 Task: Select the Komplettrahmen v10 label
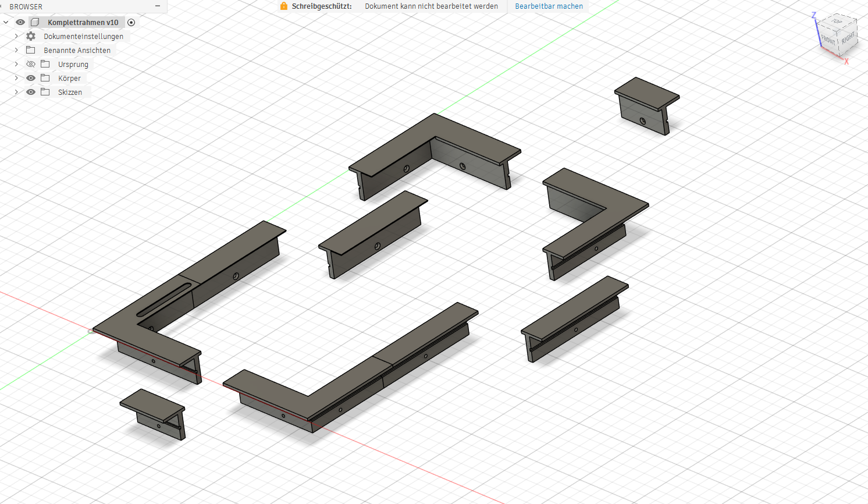point(83,22)
